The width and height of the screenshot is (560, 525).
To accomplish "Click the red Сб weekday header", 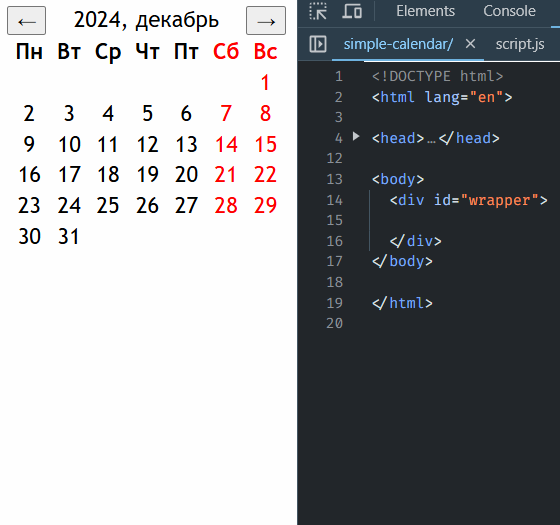I will (x=226, y=52).
